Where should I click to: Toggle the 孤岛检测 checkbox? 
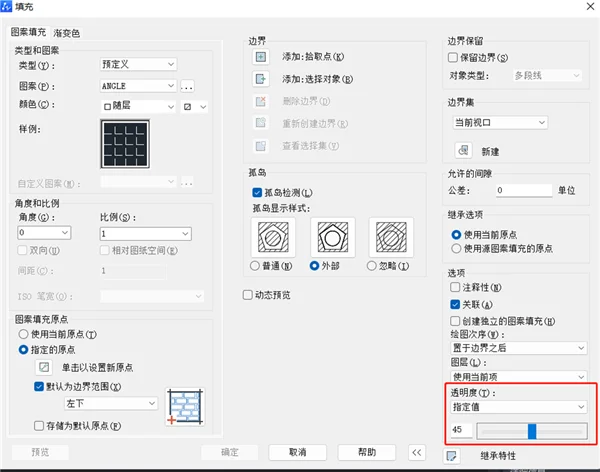[257, 193]
